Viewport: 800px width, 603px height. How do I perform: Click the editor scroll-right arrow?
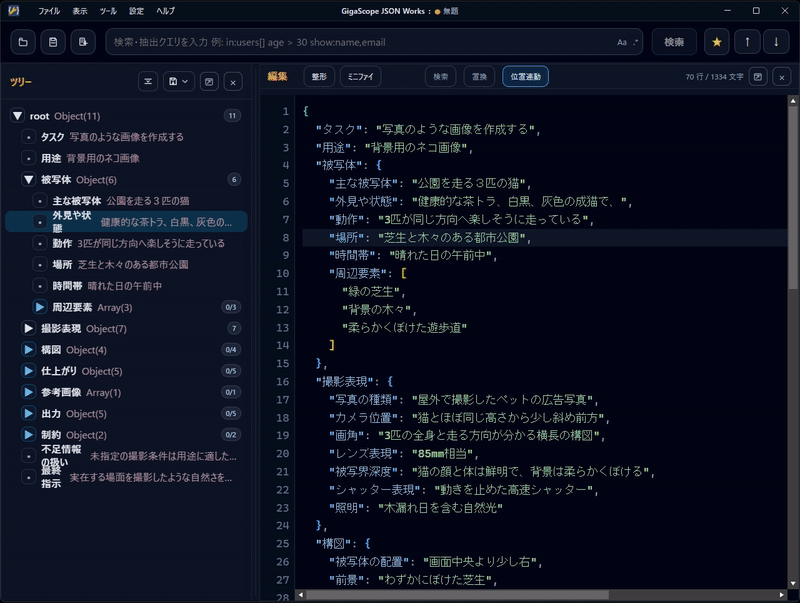pos(782,595)
